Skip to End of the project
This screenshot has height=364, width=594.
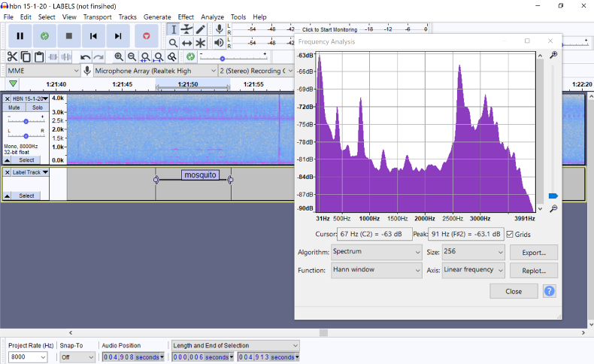pos(118,36)
